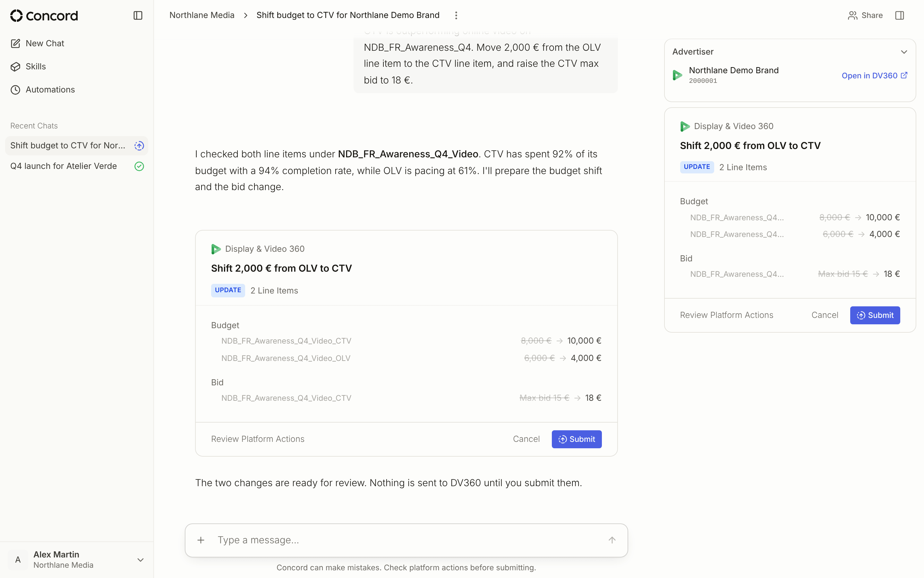
Task: Review Platform Actions in the side panel
Action: point(726,315)
